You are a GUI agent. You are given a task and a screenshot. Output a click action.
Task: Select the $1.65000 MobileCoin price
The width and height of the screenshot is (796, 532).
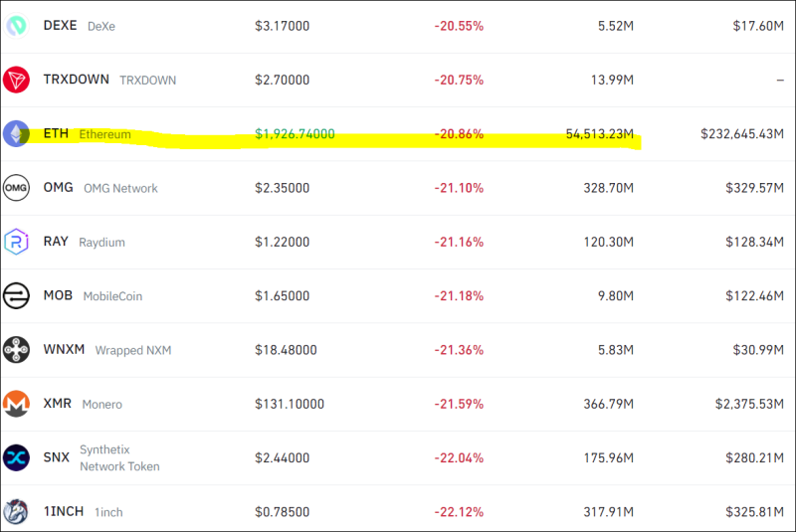[x=283, y=295]
